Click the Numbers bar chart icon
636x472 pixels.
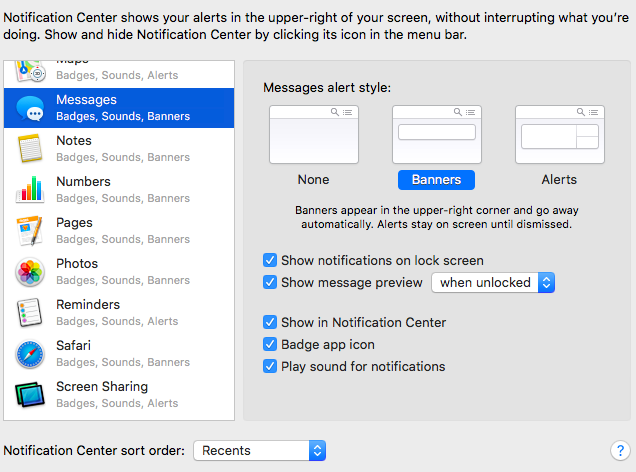point(30,189)
